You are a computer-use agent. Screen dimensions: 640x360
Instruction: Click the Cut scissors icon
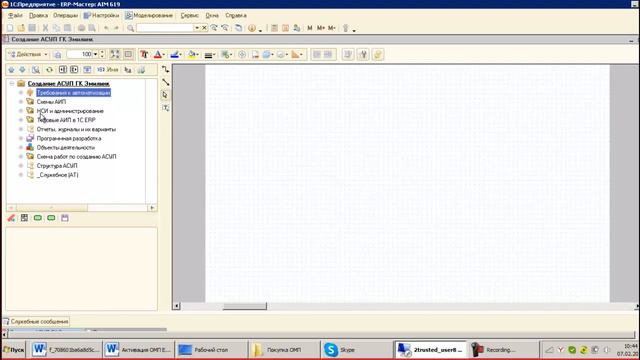pos(45,28)
